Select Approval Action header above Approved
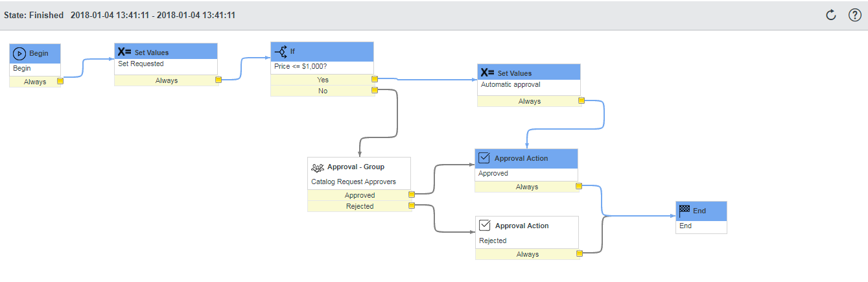Image resolution: width=868 pixels, height=282 pixels. 526,158
